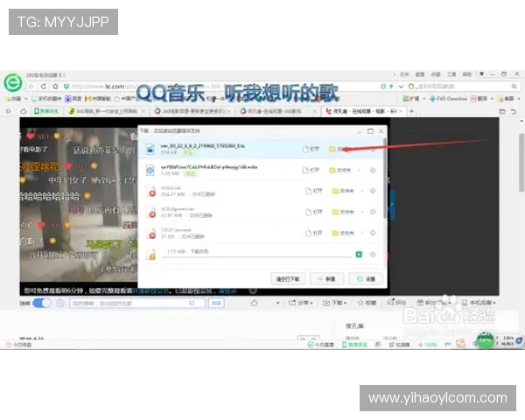Toggle the danmaku 弹幕 switch below the video

[42, 303]
